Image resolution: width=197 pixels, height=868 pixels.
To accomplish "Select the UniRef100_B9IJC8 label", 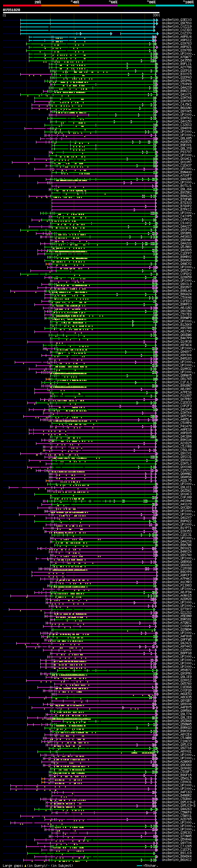I will pos(177,853).
